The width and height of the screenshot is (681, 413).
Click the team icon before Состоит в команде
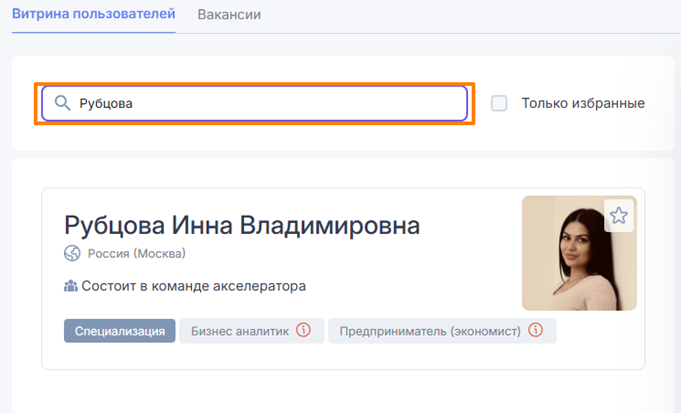(71, 286)
